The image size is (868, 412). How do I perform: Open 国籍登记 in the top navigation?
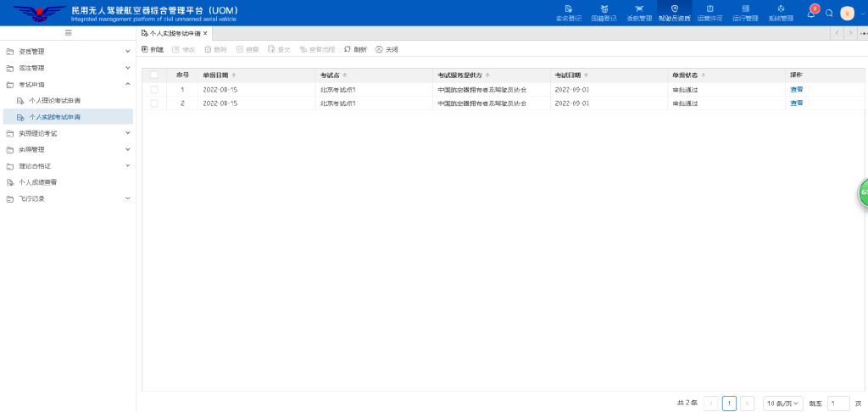(x=604, y=13)
